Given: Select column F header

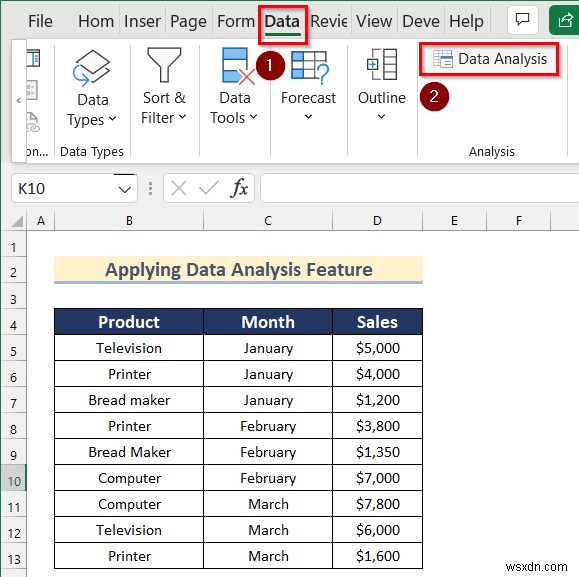Looking at the screenshot, I should (518, 221).
